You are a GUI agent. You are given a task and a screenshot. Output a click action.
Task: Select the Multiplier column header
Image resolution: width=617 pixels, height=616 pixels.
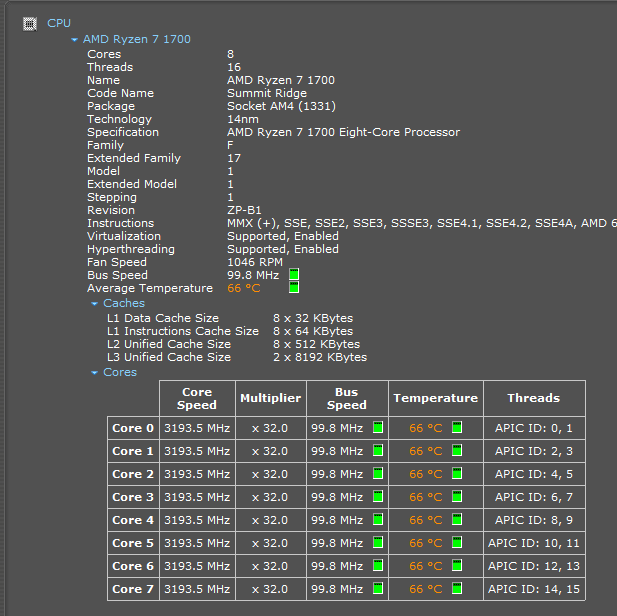(x=271, y=398)
